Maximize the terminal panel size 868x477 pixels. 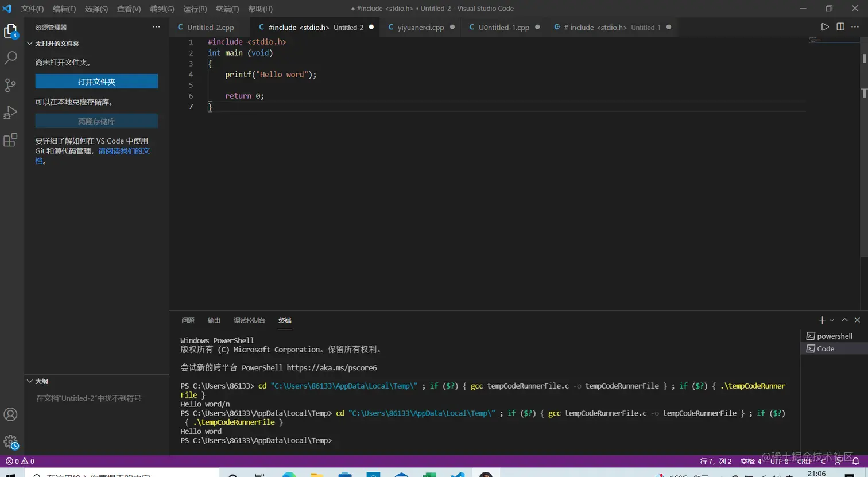pos(844,320)
